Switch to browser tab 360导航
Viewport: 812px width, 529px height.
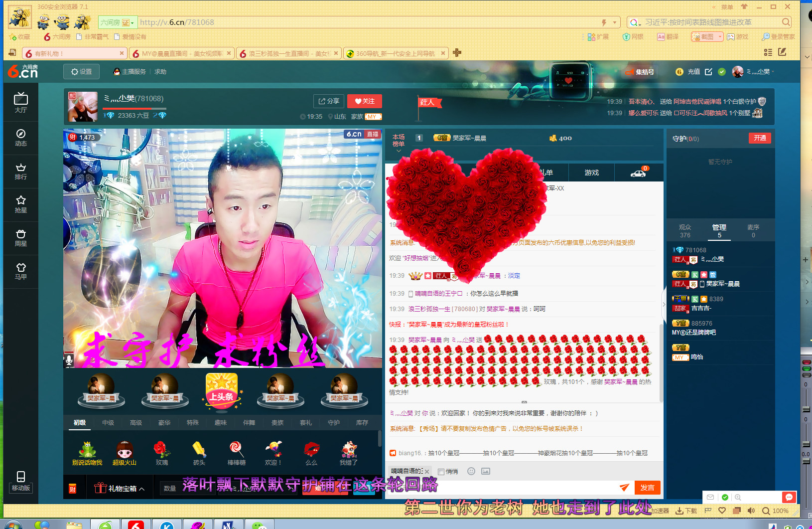point(396,53)
